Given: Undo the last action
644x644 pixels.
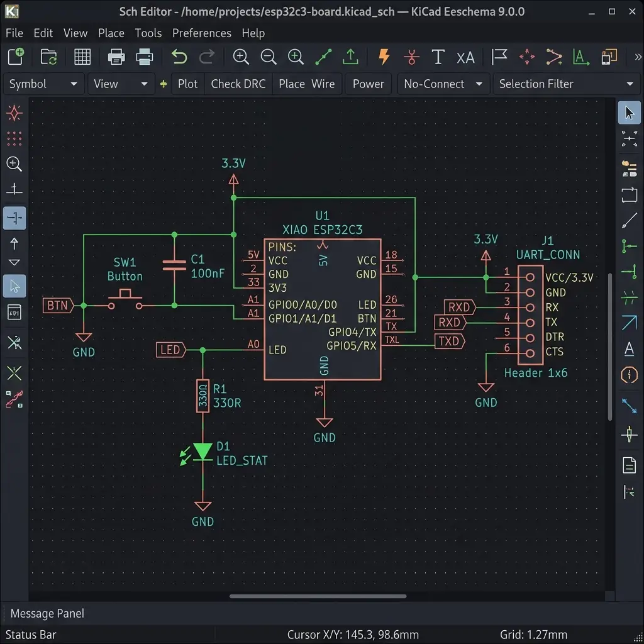Looking at the screenshot, I should 179,57.
